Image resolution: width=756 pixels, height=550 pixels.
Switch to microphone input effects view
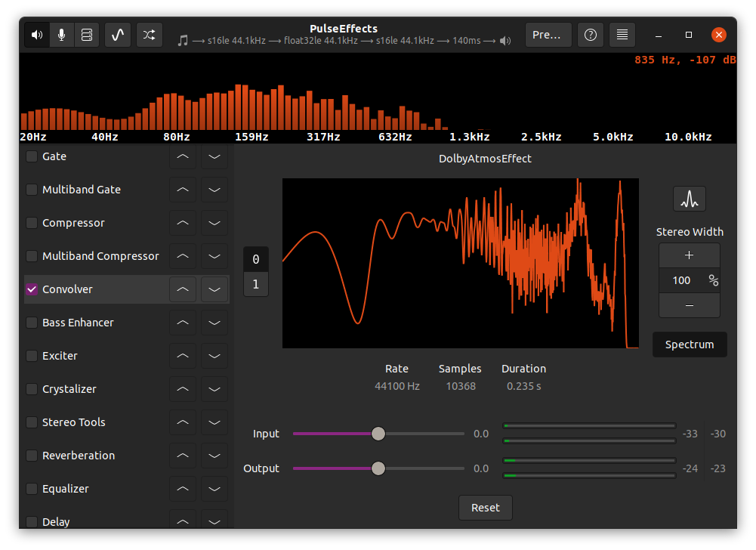(x=62, y=35)
